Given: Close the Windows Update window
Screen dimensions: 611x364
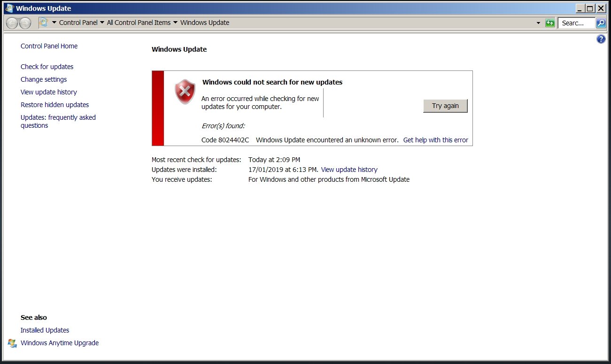Looking at the screenshot, I should [601, 8].
